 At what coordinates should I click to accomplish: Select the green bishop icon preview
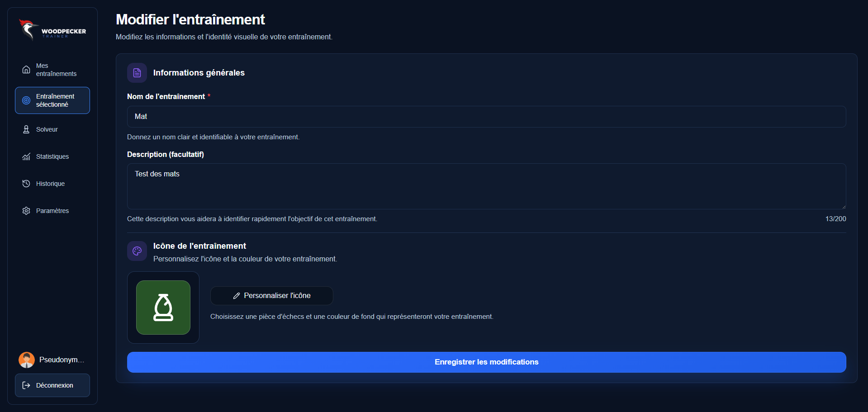click(163, 308)
